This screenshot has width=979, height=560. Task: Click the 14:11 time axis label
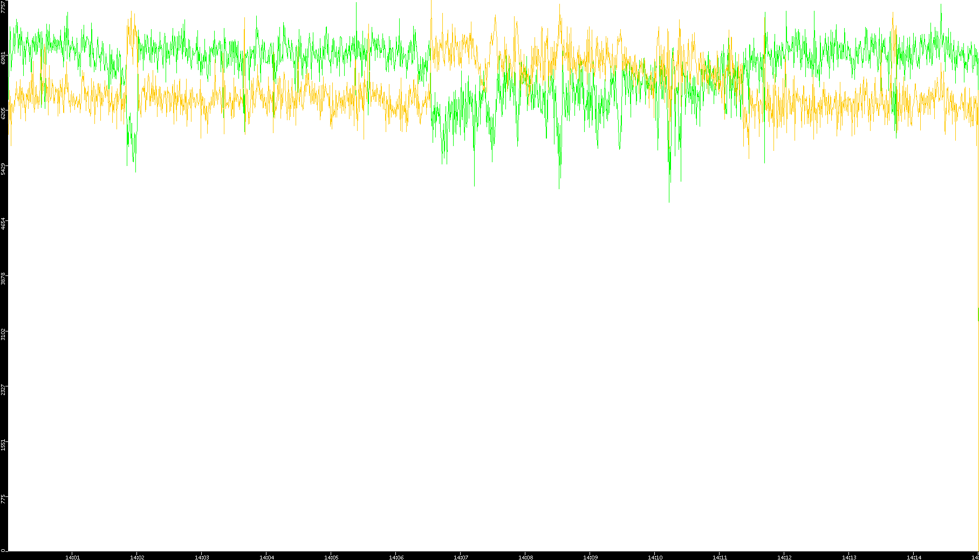(x=720, y=557)
